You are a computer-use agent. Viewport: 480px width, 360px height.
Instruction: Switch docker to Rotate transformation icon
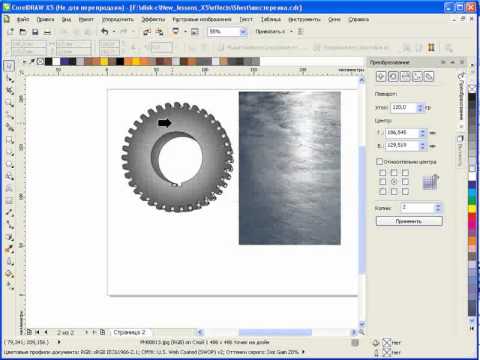(x=393, y=76)
